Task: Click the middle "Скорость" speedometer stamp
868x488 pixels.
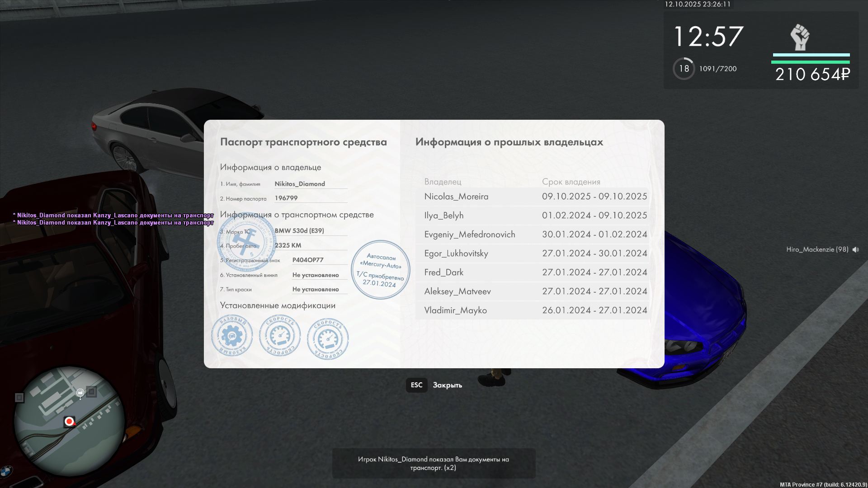Action: (x=280, y=336)
